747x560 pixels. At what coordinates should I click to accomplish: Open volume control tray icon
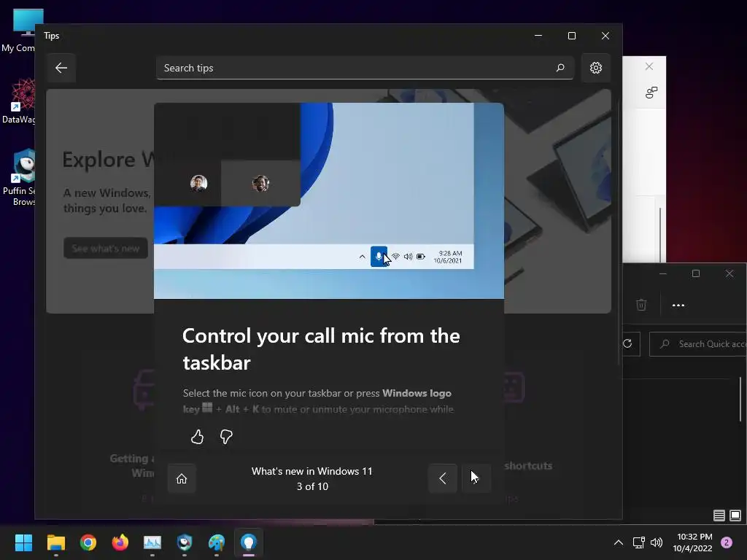click(x=657, y=542)
